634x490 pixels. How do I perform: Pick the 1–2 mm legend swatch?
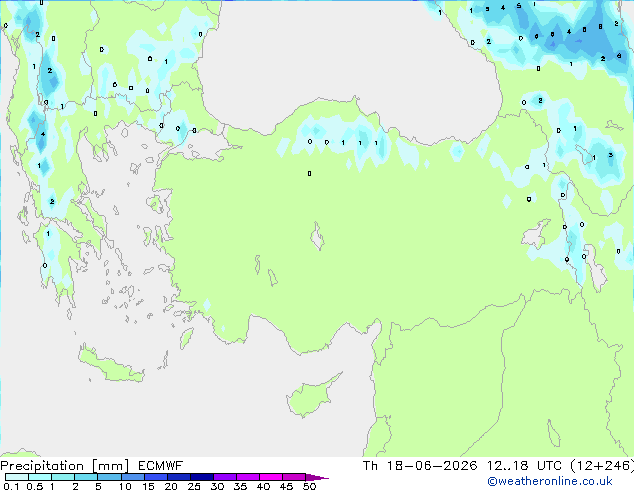tap(63, 477)
